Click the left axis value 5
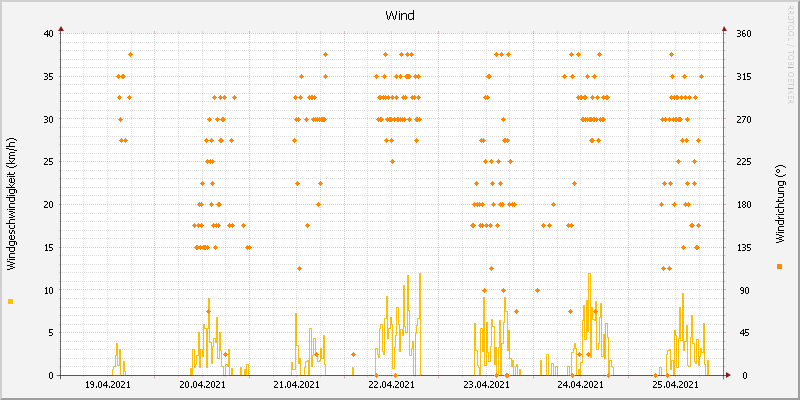 [x=51, y=333]
